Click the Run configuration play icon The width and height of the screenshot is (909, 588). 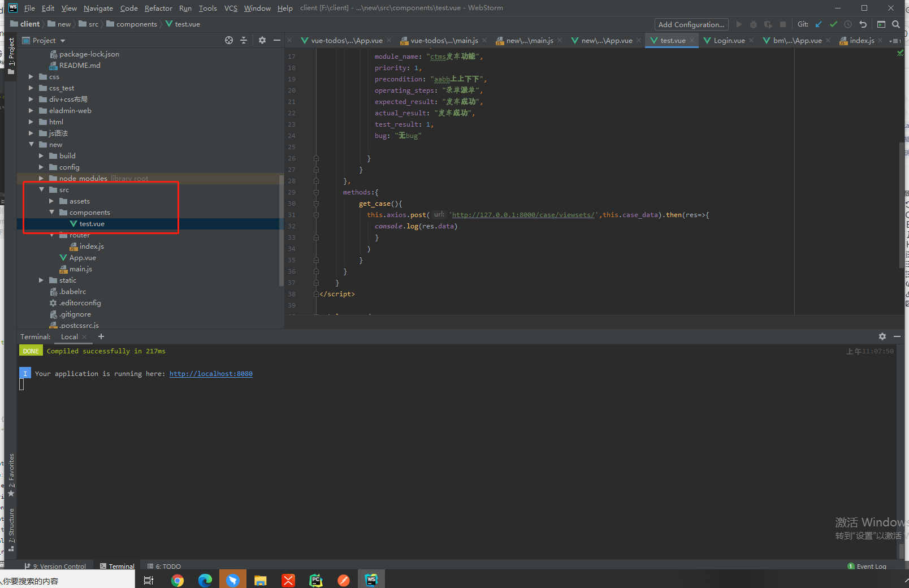(x=738, y=24)
